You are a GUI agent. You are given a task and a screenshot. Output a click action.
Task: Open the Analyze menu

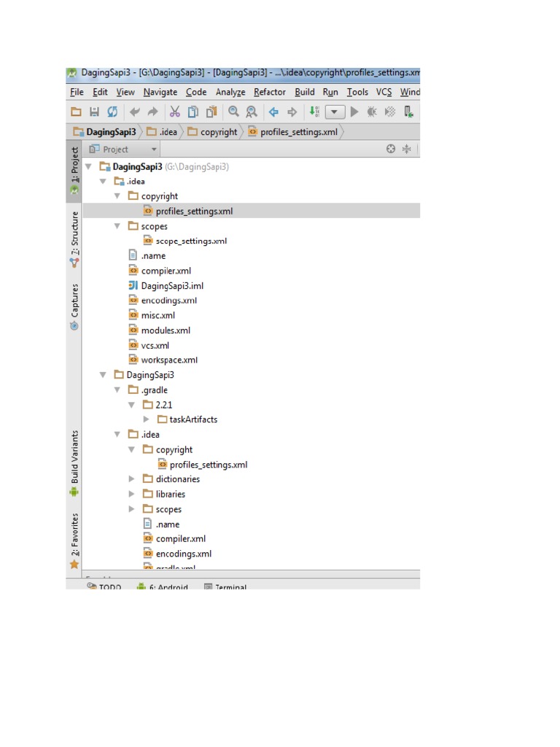click(230, 92)
